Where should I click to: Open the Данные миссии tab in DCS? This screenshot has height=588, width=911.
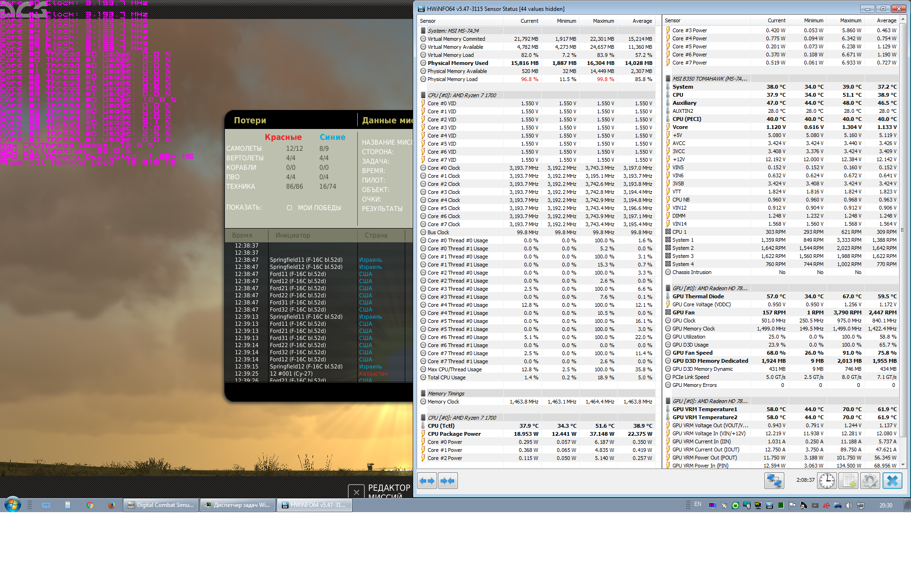[x=387, y=120]
